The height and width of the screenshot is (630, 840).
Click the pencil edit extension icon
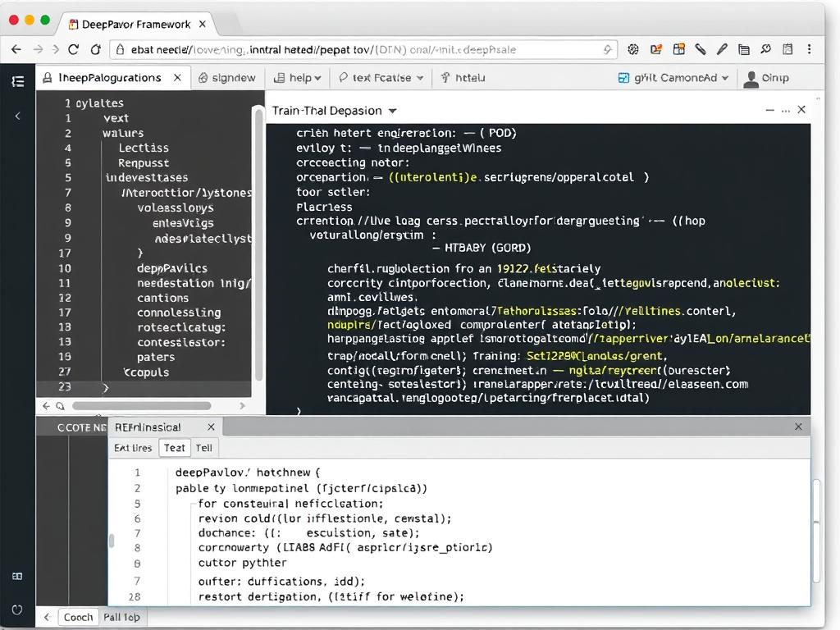722,50
